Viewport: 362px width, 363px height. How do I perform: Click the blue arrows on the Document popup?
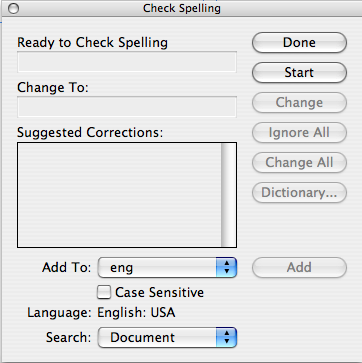point(226,337)
